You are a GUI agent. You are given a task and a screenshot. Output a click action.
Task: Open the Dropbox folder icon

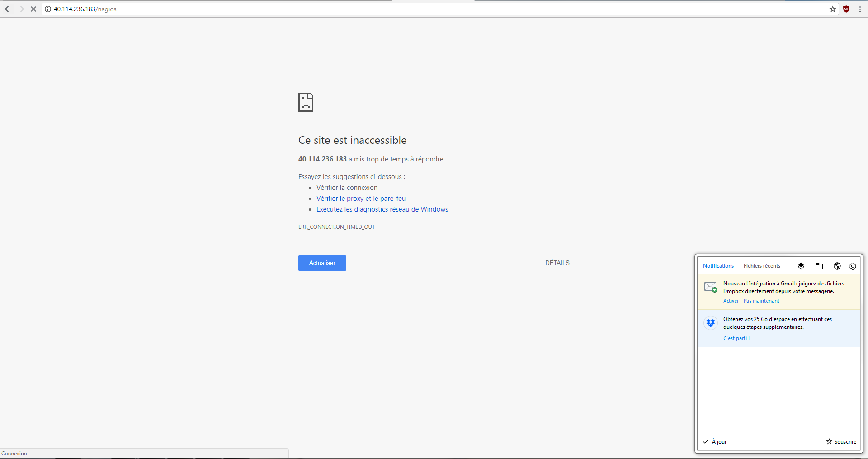pyautogui.click(x=819, y=266)
